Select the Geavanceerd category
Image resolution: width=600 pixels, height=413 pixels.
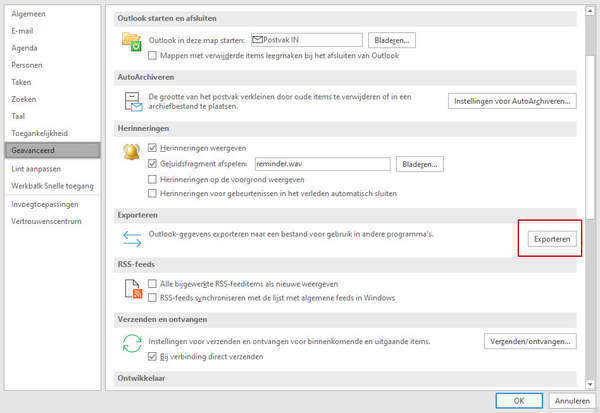tap(52, 150)
